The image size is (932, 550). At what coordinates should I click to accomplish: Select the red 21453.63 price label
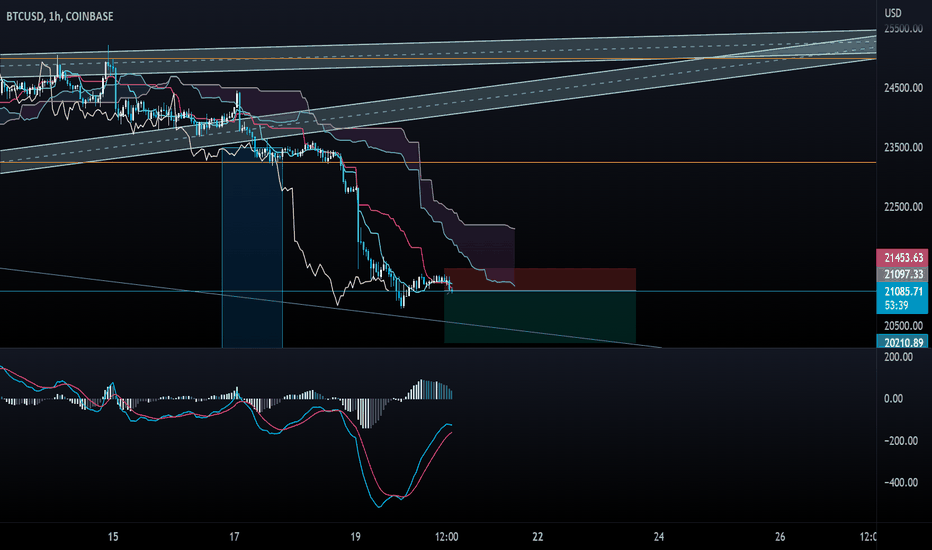(x=902, y=257)
